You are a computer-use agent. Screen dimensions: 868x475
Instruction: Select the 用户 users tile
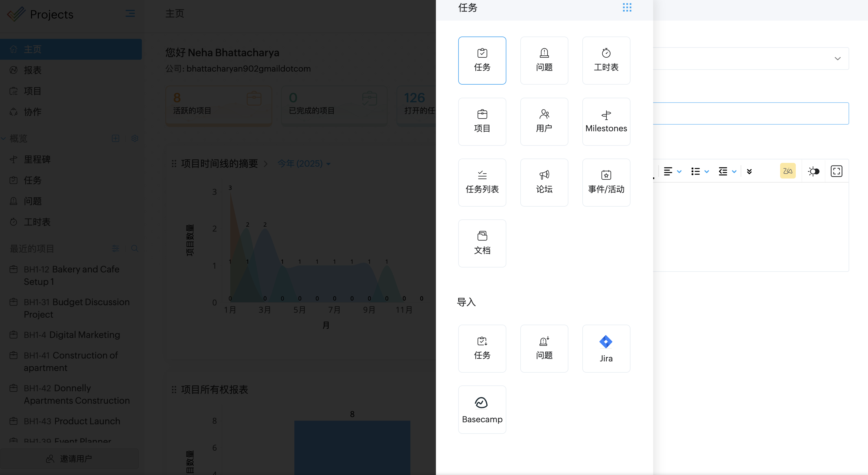tap(544, 121)
